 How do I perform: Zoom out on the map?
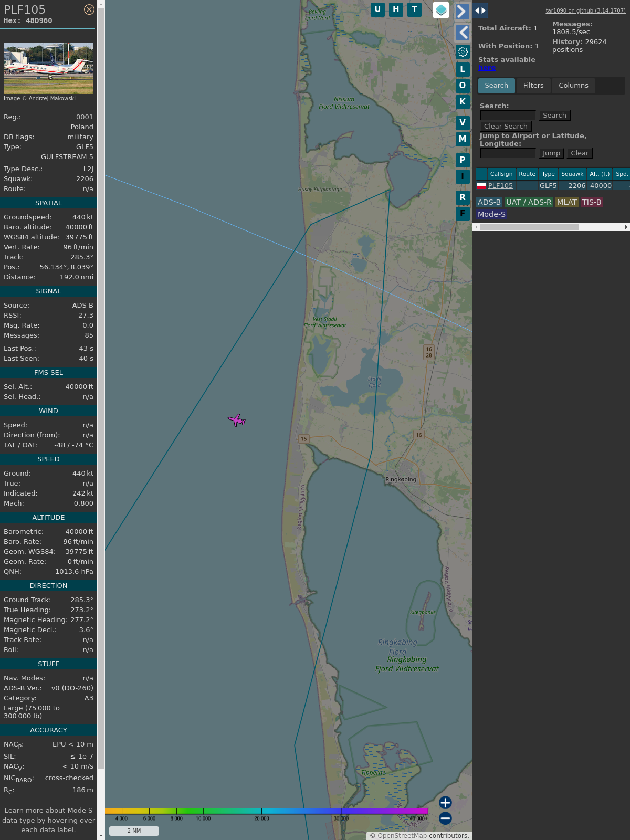[445, 818]
